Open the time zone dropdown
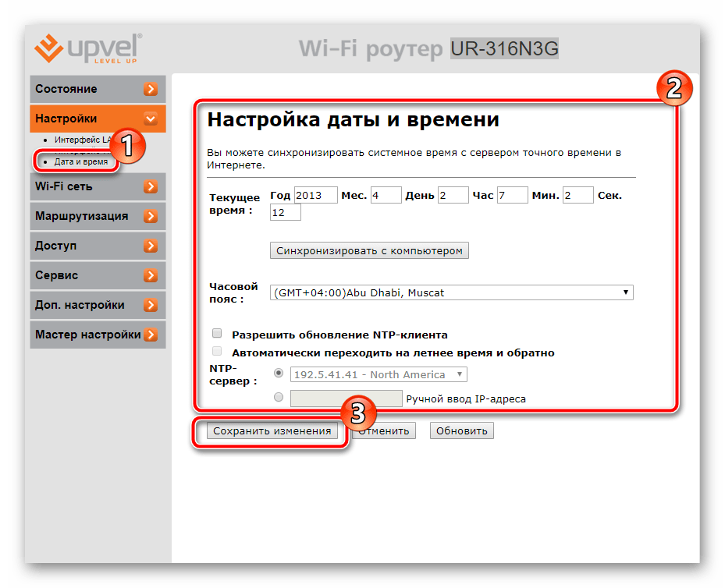Viewport: 725px width, 588px height. click(451, 292)
